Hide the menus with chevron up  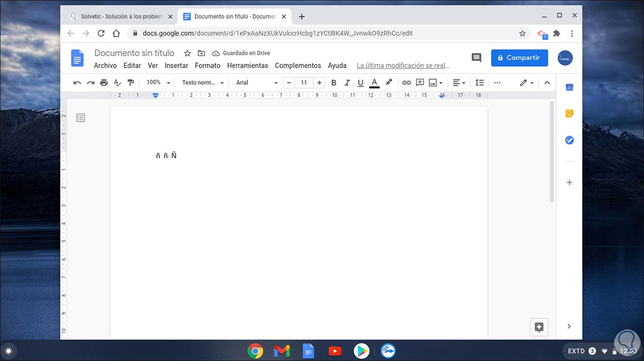pos(547,83)
